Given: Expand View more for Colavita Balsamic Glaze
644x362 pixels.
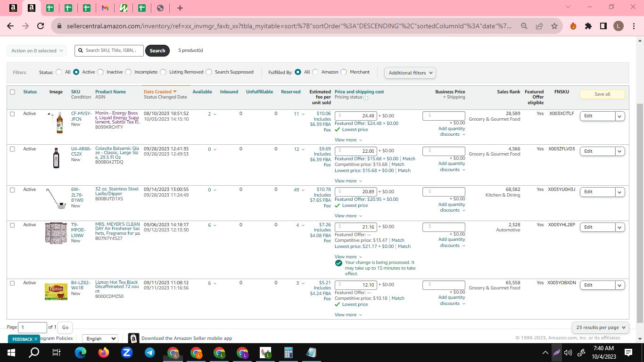Looking at the screenshot, I should tap(348, 181).
